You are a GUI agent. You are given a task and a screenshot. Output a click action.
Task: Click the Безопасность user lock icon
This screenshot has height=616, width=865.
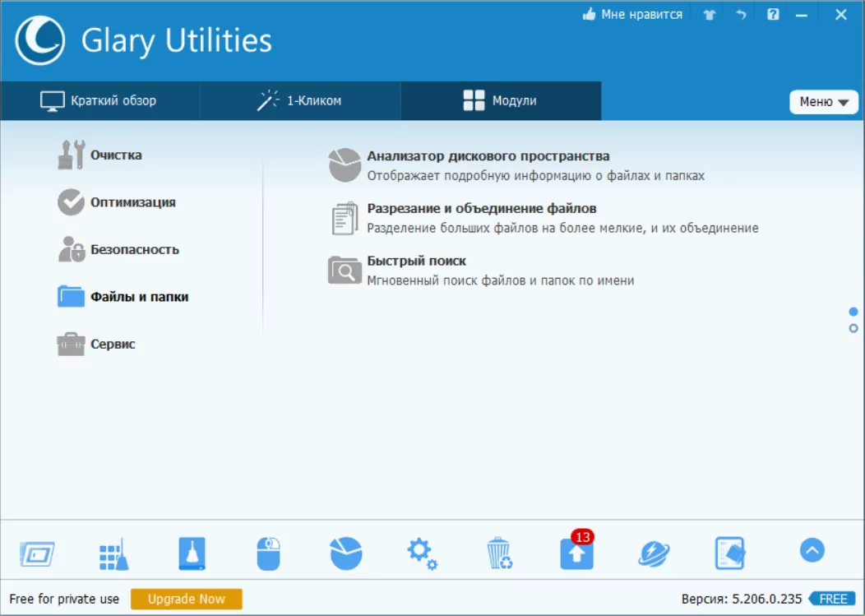[x=72, y=249]
